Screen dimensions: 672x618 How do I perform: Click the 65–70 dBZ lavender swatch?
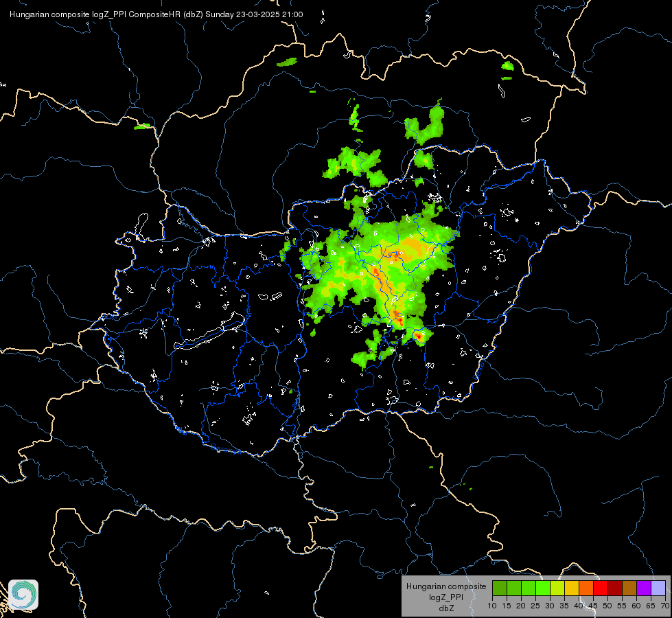click(x=658, y=588)
